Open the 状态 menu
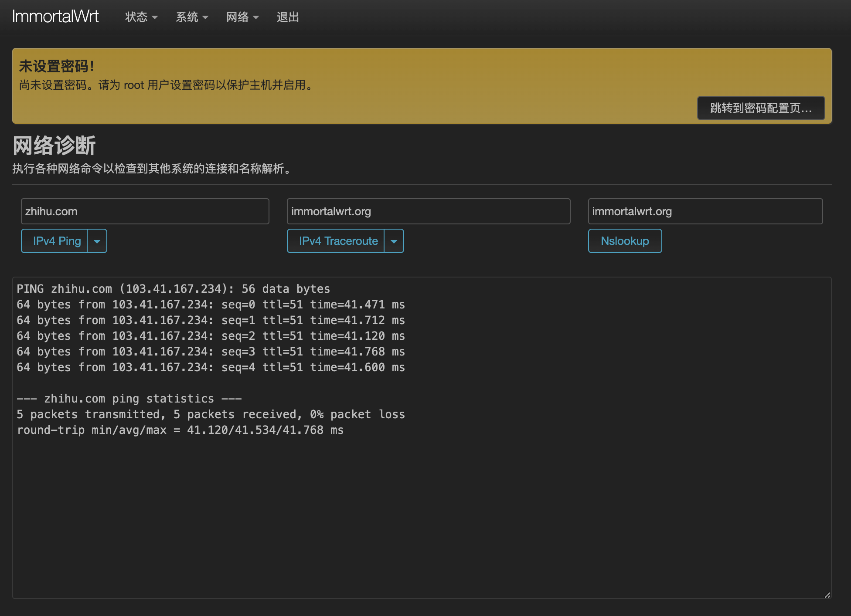Image resolution: width=851 pixels, height=616 pixels. tap(141, 17)
